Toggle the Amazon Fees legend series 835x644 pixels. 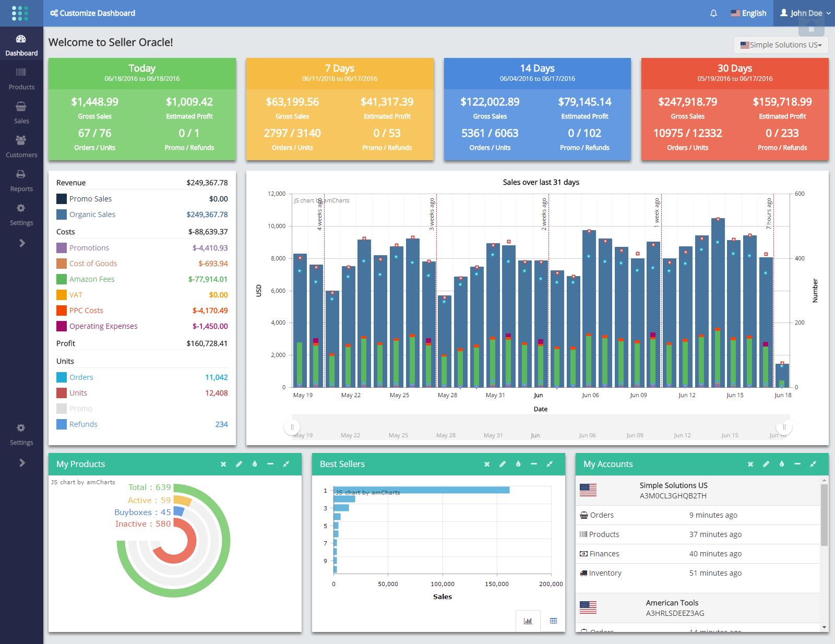click(x=86, y=279)
